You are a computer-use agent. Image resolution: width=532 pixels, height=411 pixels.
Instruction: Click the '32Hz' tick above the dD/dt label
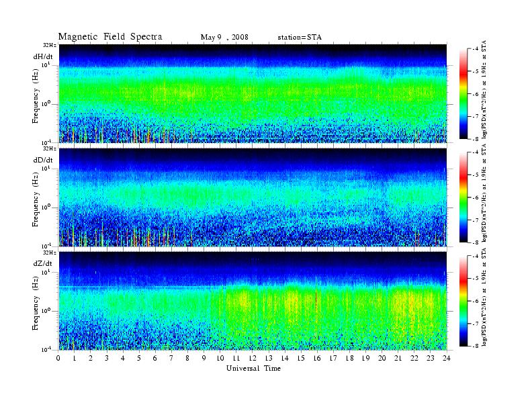coord(50,148)
